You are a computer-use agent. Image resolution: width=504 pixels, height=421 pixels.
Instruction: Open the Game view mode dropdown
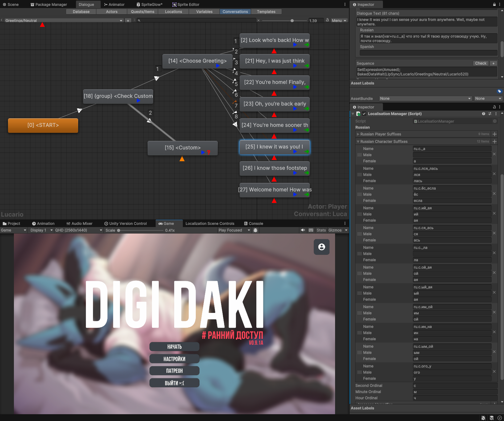pos(14,230)
